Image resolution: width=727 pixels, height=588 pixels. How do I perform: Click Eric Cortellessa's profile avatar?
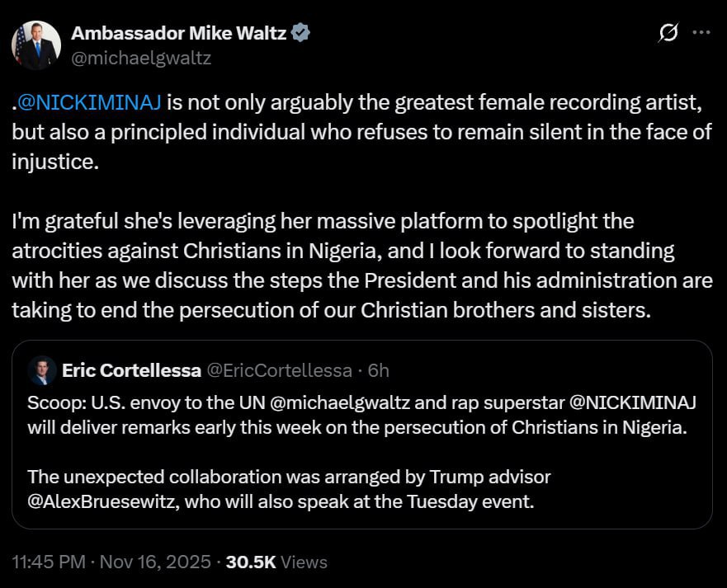[x=40, y=370]
